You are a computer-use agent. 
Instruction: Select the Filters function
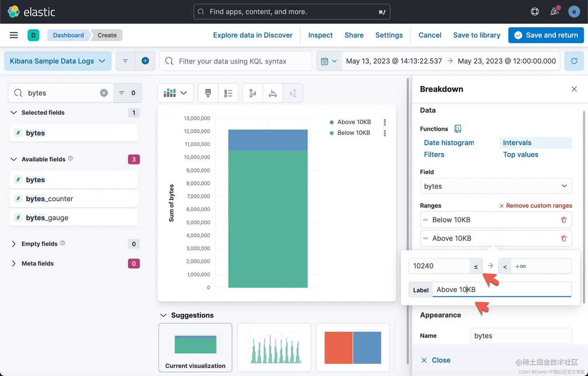coord(434,155)
